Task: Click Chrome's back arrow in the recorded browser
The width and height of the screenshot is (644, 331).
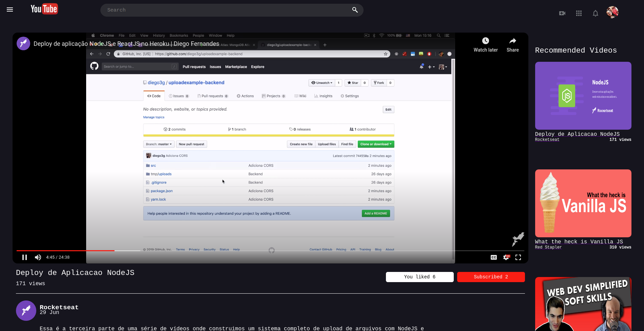Action: pos(92,54)
